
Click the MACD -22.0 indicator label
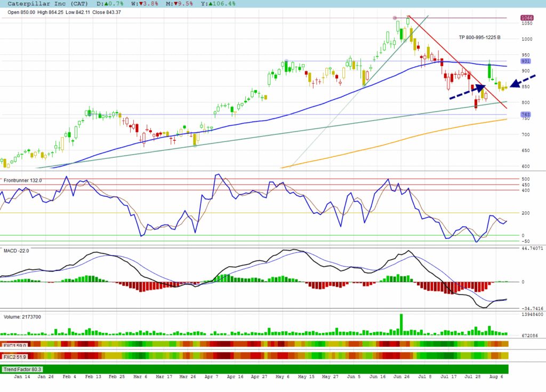click(x=17, y=251)
